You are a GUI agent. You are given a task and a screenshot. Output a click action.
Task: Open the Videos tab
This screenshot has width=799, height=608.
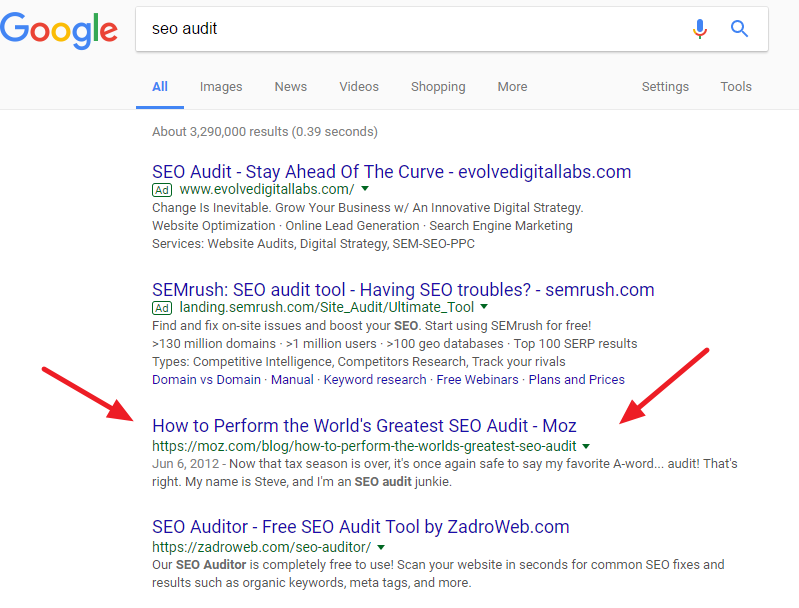coord(359,87)
